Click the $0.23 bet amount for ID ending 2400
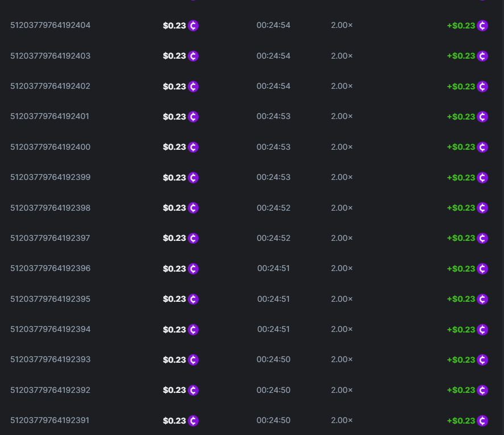The width and height of the screenshot is (504, 435). pos(175,147)
